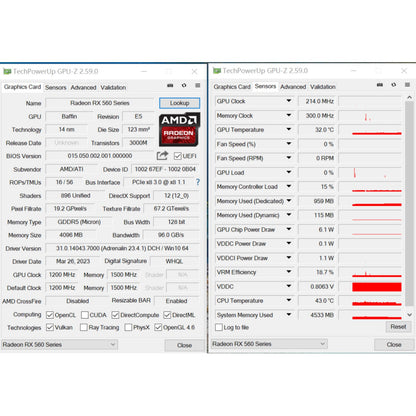The image size is (416, 416).
Task: Open the CPU Temperature dropdown arrow
Action: pos(289,300)
